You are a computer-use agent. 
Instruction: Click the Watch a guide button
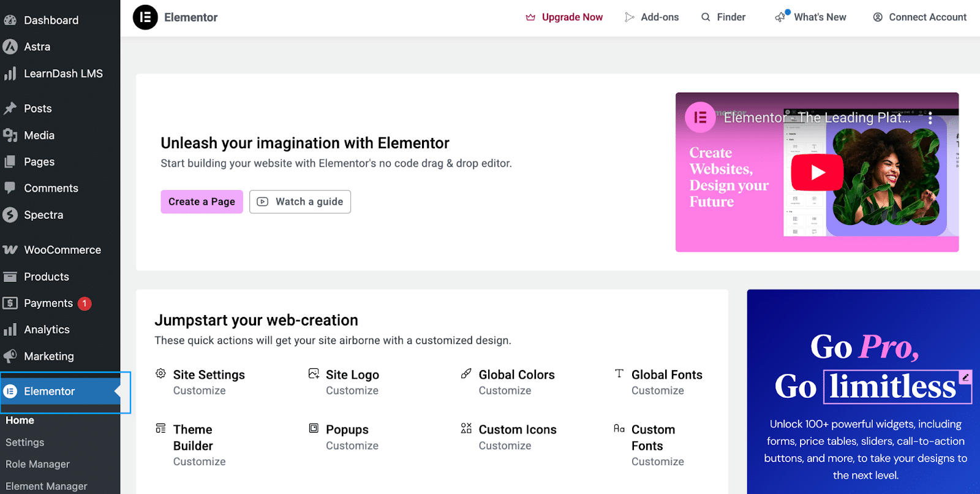point(300,202)
